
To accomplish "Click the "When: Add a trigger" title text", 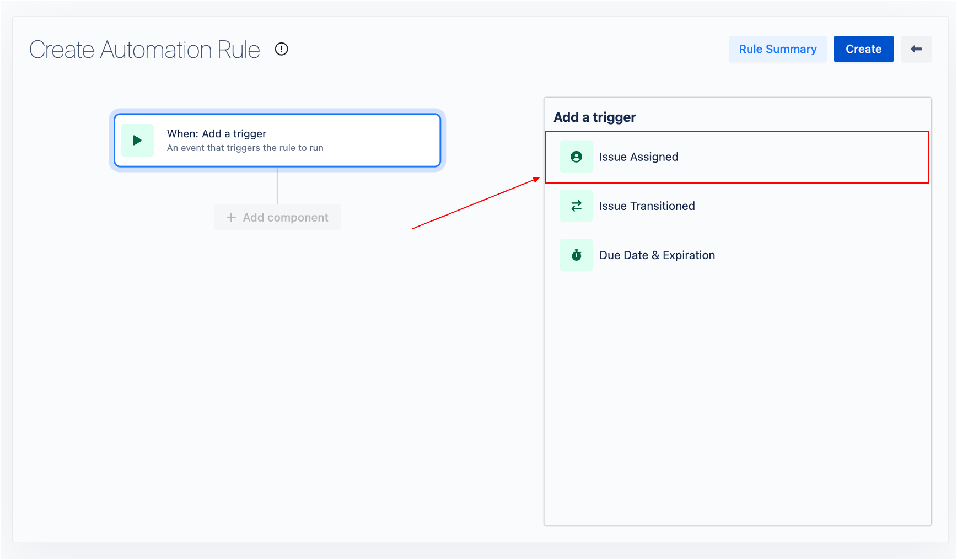I will [x=217, y=134].
